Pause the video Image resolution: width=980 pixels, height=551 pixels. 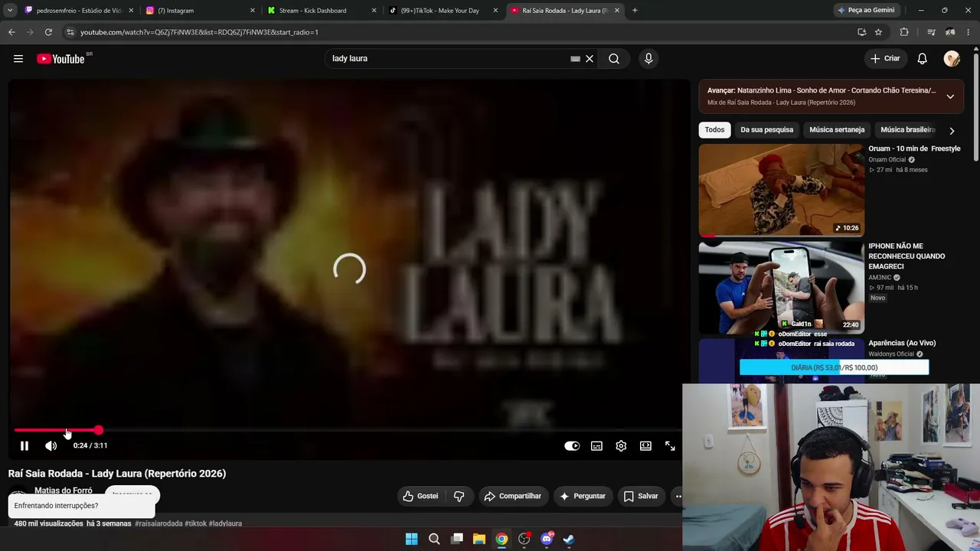coord(24,445)
